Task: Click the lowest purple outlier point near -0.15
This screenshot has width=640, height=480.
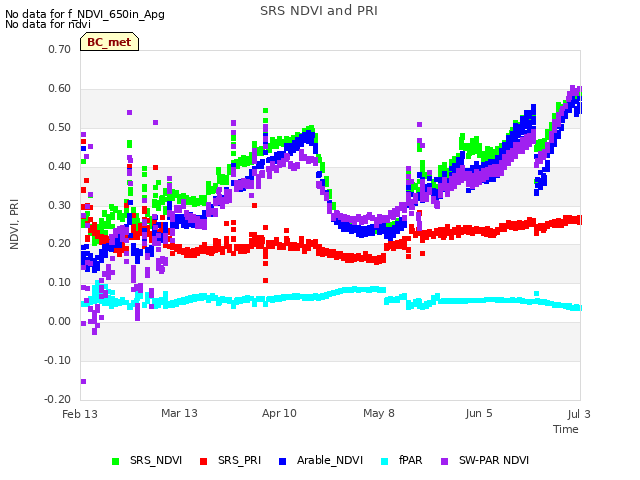Action: (x=83, y=381)
